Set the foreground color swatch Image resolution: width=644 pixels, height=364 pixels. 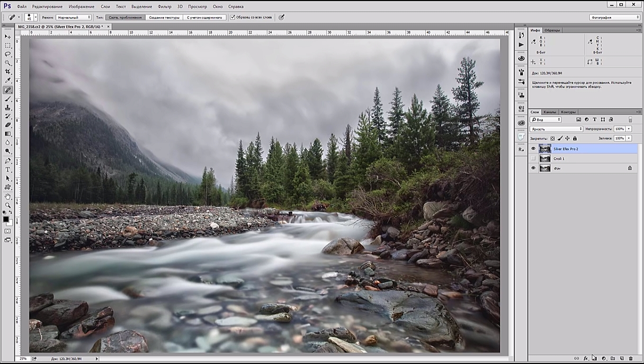tap(6, 219)
